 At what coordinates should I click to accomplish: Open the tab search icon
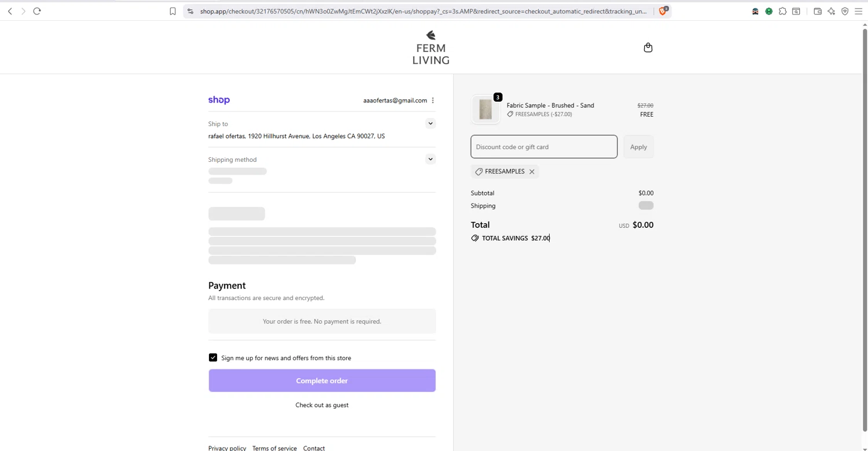click(796, 11)
